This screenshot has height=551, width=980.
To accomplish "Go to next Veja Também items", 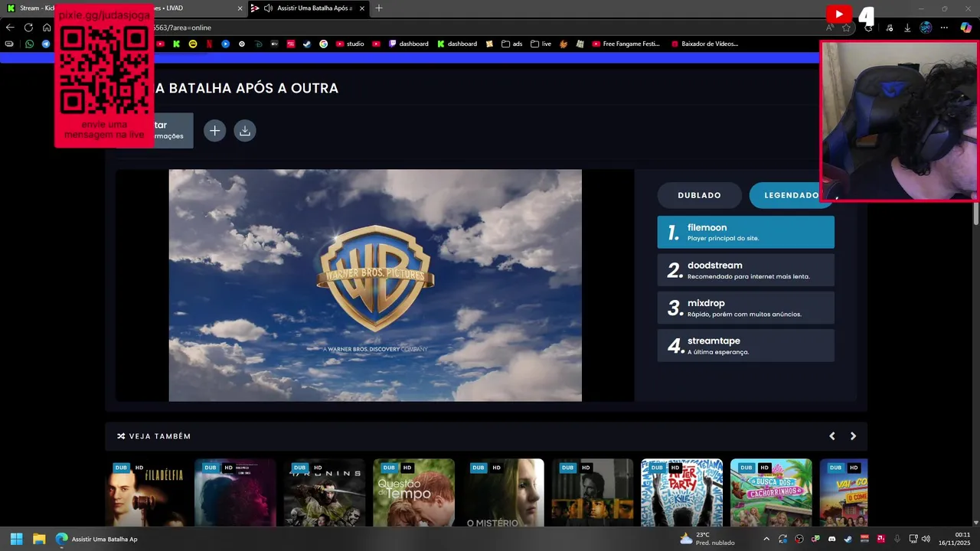I will tap(853, 436).
